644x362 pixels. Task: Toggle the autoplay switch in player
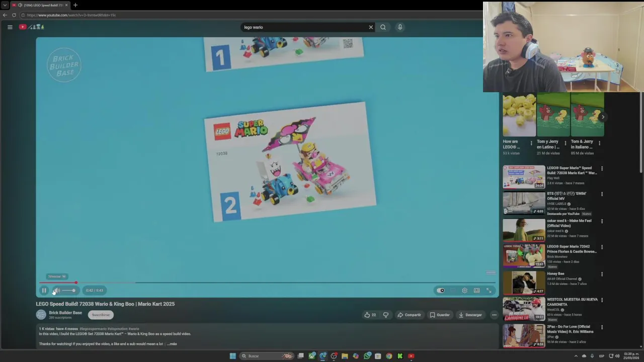point(441,290)
